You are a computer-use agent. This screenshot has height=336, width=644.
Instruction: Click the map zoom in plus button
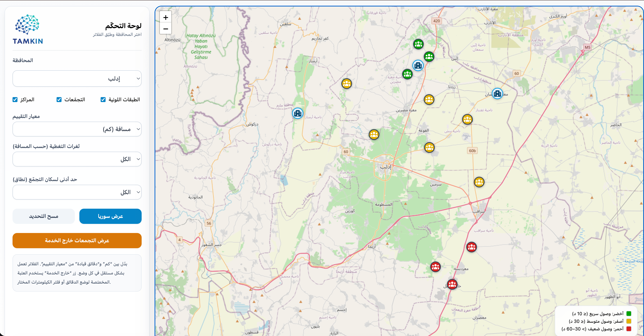[166, 17]
